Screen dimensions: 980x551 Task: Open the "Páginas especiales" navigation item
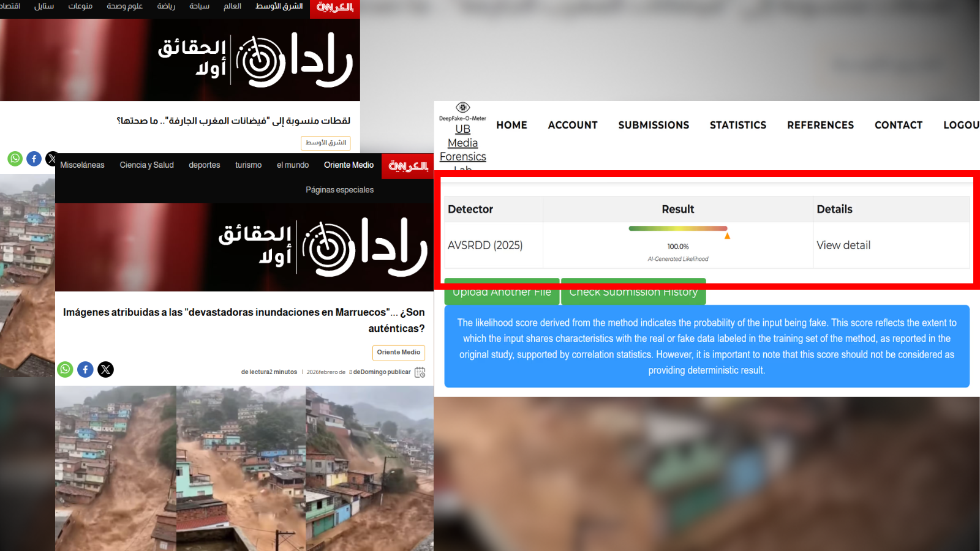point(339,190)
